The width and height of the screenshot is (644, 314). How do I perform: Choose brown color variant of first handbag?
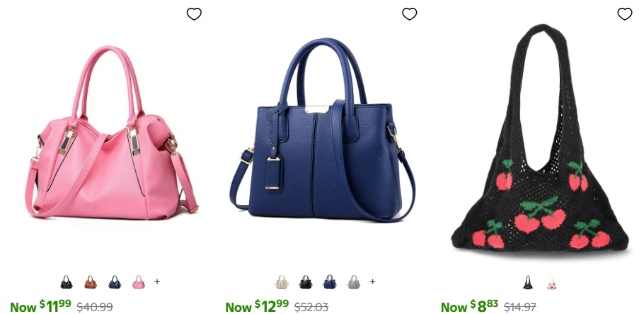(x=91, y=282)
